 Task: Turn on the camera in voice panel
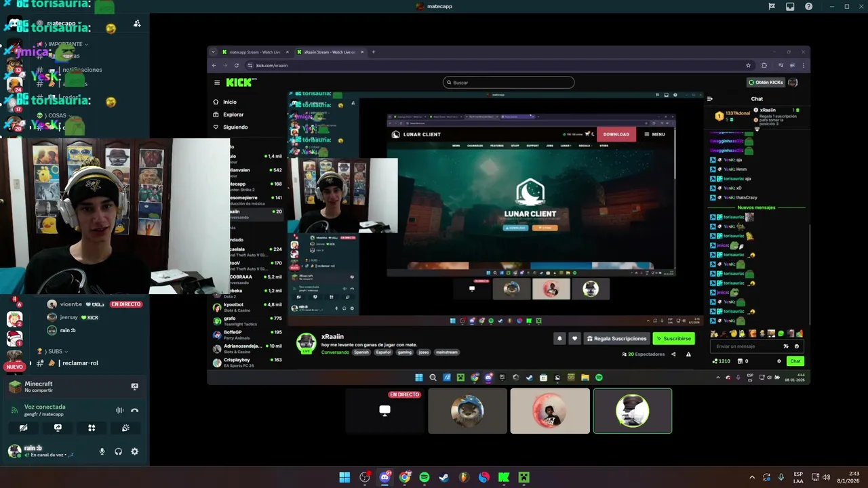23,428
